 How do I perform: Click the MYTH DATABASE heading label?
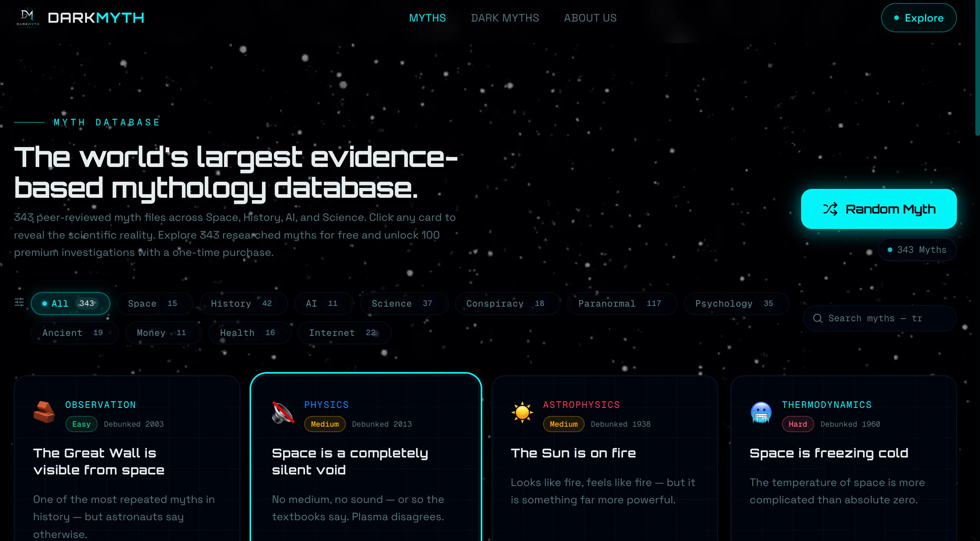(x=107, y=122)
